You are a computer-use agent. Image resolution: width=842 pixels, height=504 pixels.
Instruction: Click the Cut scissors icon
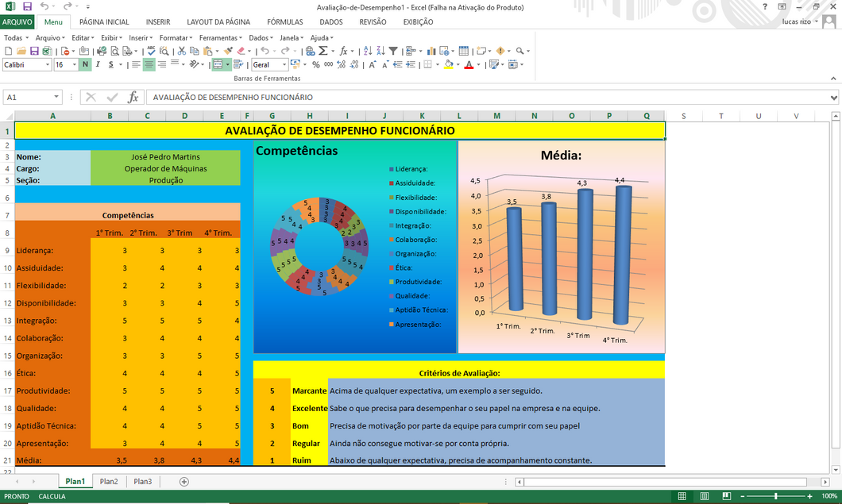[x=183, y=52]
